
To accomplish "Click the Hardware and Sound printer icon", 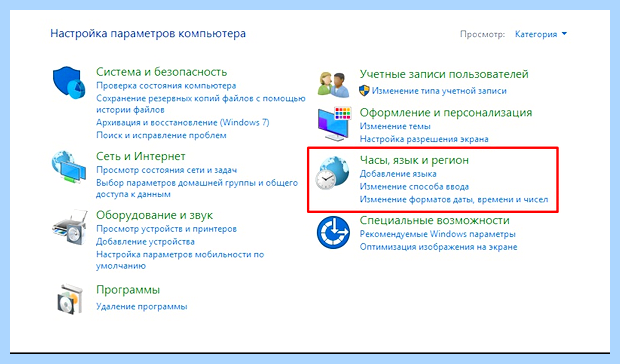I will pos(70,228).
